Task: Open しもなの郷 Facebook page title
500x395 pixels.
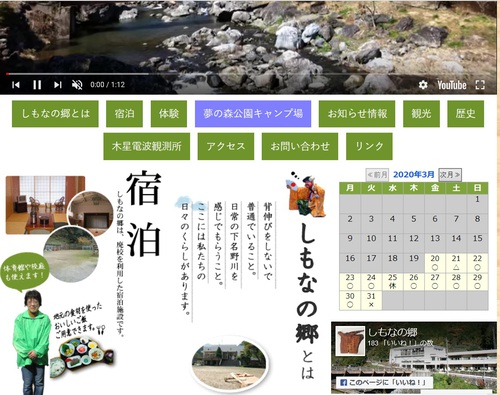Action: click(x=393, y=332)
